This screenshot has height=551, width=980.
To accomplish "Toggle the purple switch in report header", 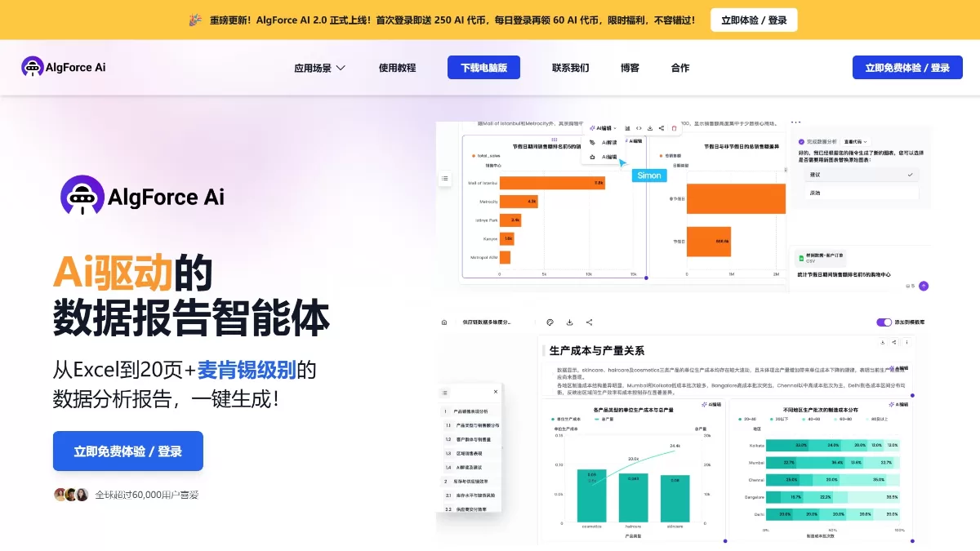I will point(884,322).
